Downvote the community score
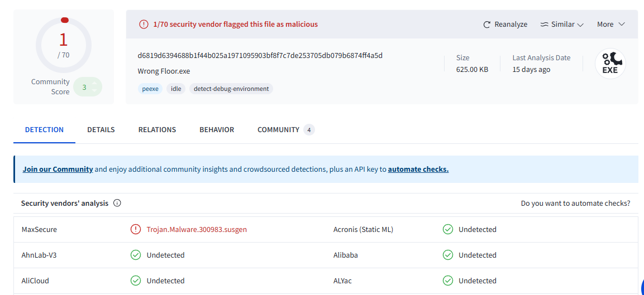The height and width of the screenshot is (295, 644). click(x=94, y=90)
